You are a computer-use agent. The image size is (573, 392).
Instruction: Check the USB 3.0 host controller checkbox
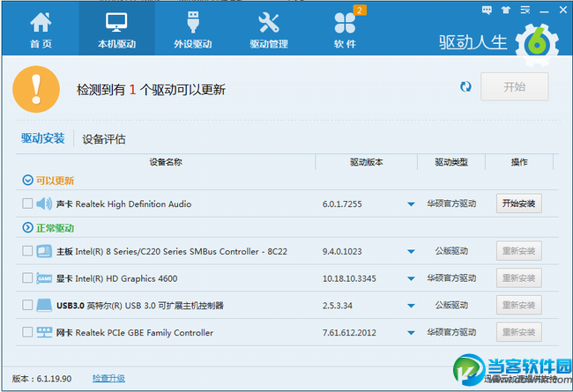(x=27, y=305)
